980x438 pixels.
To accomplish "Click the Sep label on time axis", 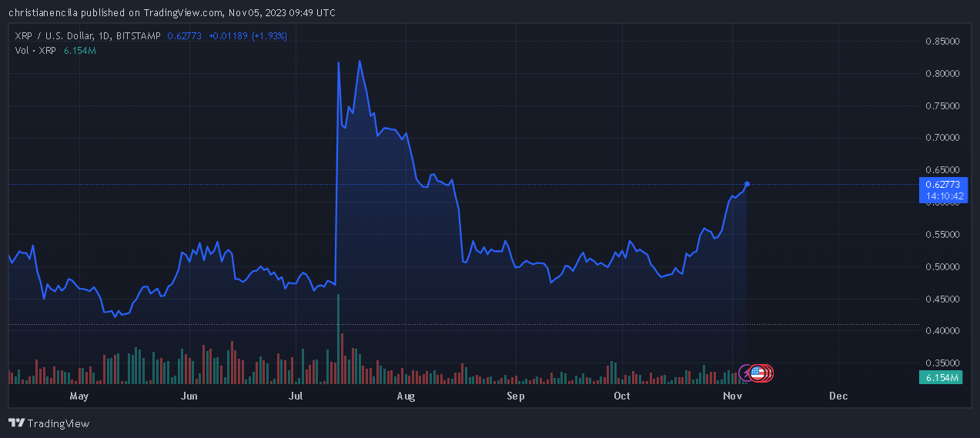I will pos(515,396).
